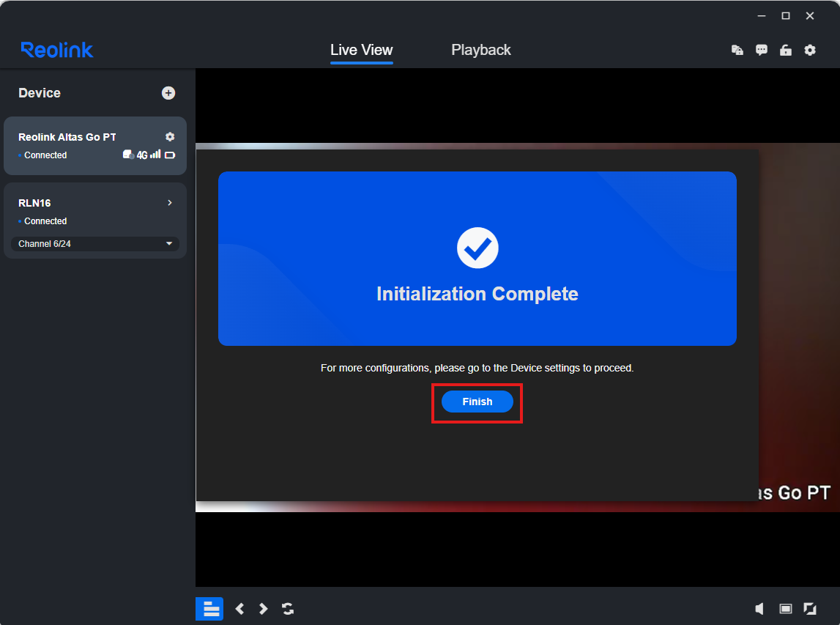Add a new device with the plus button

(168, 93)
